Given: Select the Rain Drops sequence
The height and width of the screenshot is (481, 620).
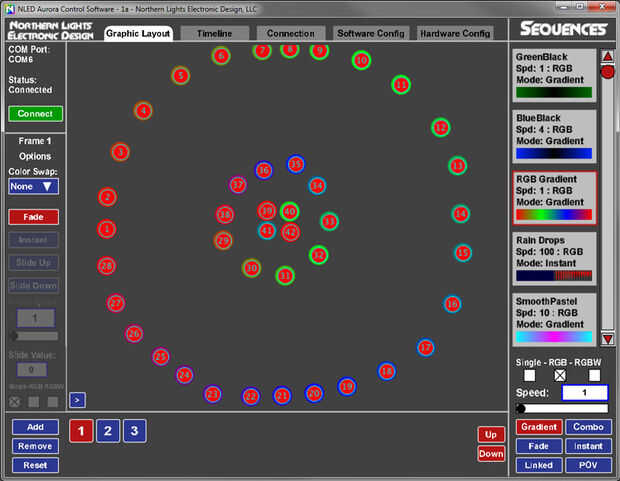Looking at the screenshot, I should coord(554,259).
